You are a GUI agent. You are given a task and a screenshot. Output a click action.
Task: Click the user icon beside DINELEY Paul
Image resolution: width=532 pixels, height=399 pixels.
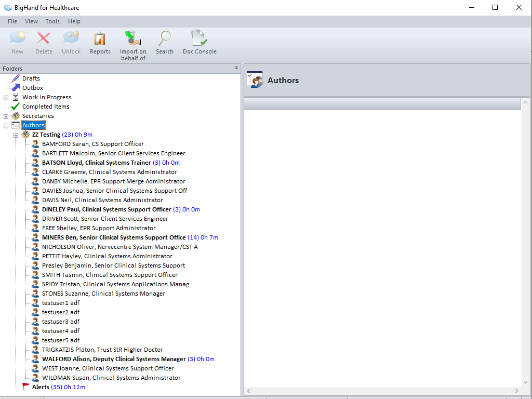point(35,209)
